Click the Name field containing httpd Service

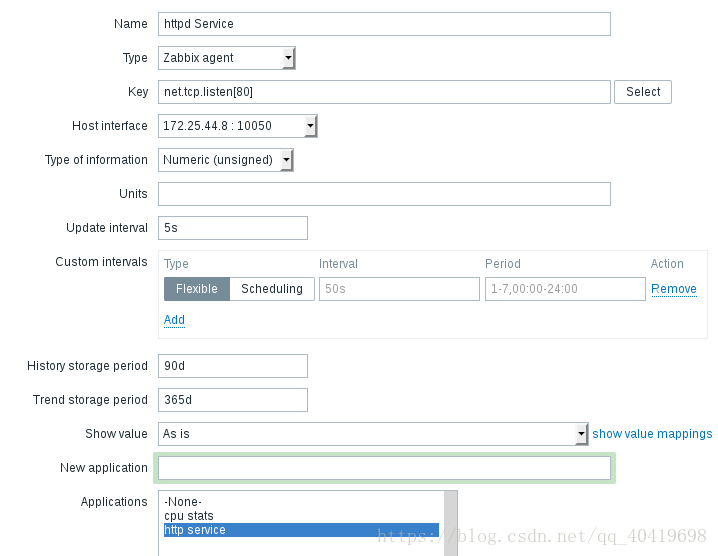384,24
